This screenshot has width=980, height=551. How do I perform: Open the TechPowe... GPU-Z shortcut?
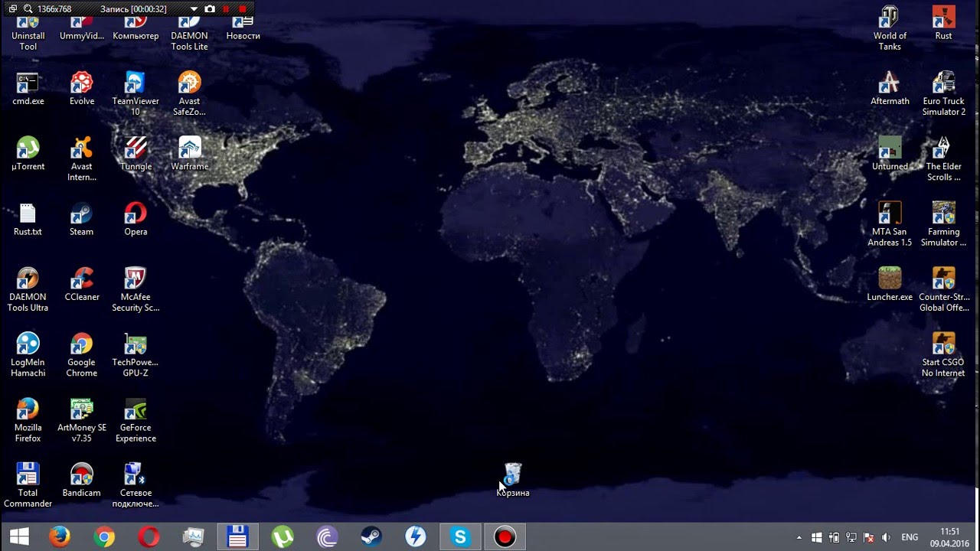pos(136,355)
